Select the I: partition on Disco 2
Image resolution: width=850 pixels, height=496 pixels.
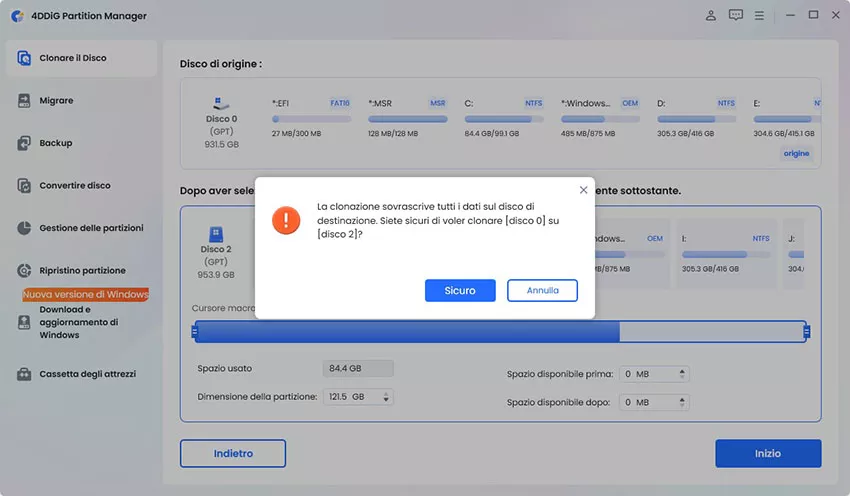click(x=726, y=254)
